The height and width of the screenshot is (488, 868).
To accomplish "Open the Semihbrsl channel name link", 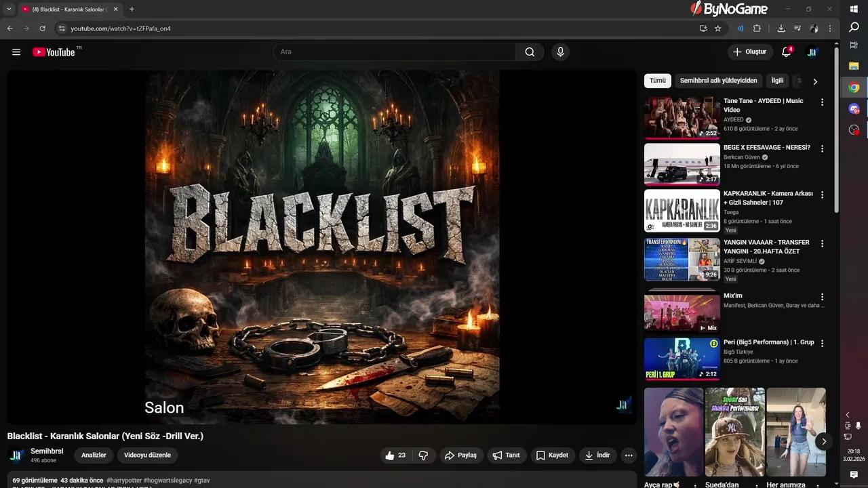I will pyautogui.click(x=47, y=451).
